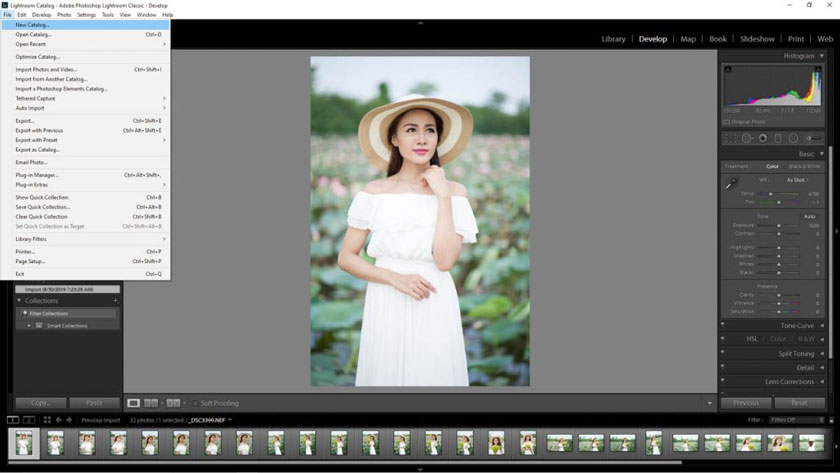This screenshot has width=840, height=473.
Task: Click the Copy settings button
Action: tap(41, 403)
